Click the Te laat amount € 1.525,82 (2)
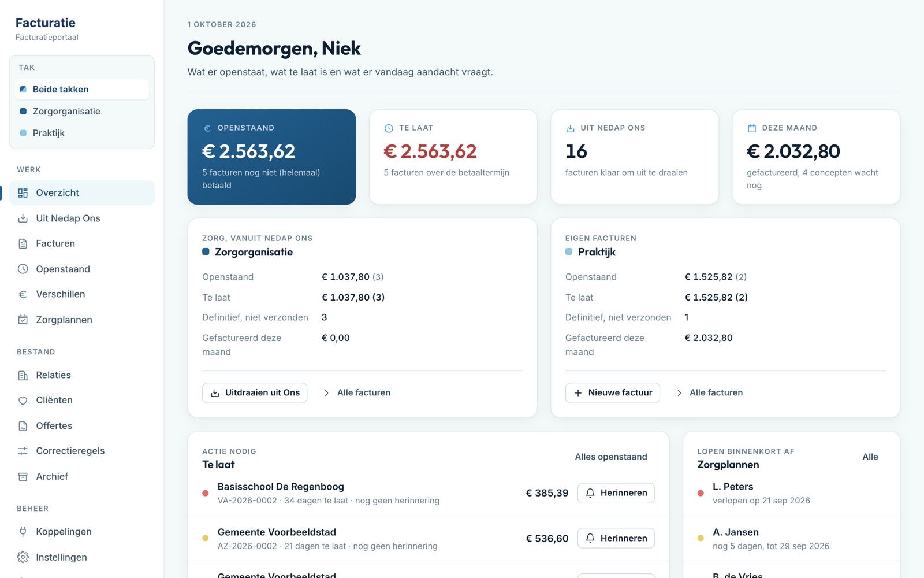 tap(716, 298)
